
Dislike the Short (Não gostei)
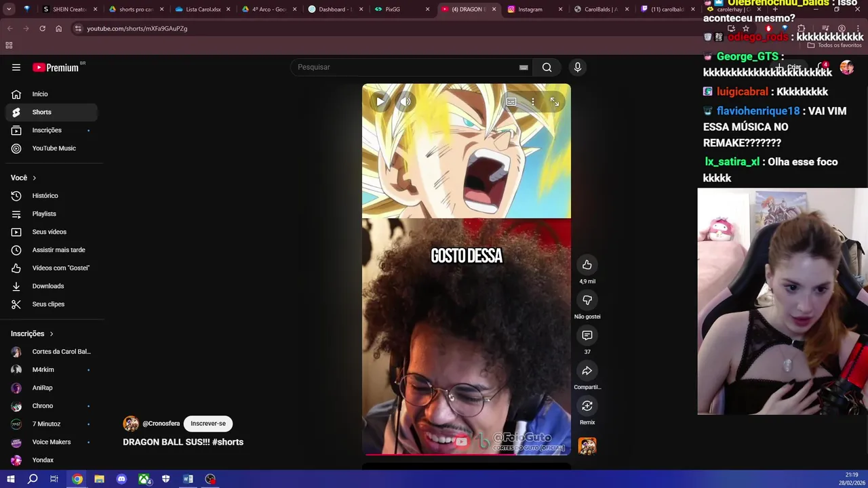[587, 300]
